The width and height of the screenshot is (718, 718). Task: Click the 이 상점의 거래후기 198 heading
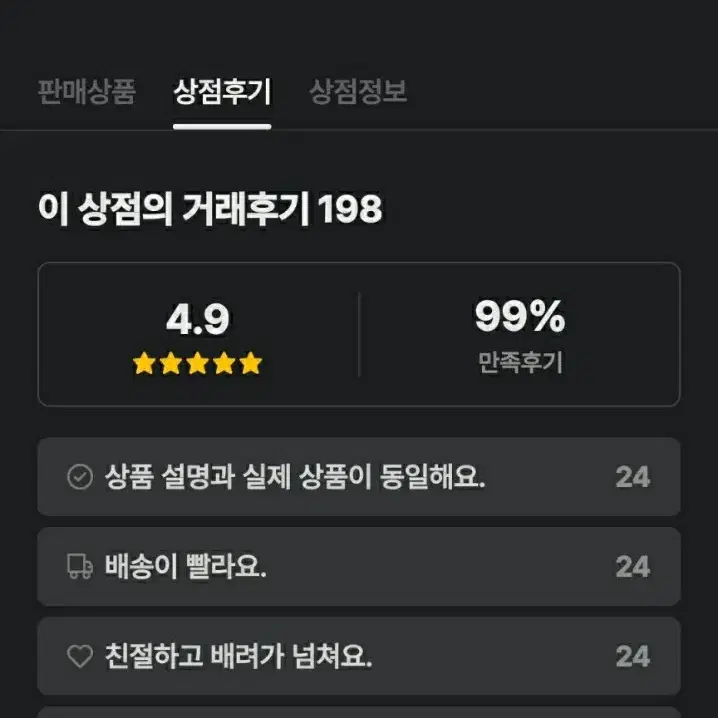(x=210, y=209)
